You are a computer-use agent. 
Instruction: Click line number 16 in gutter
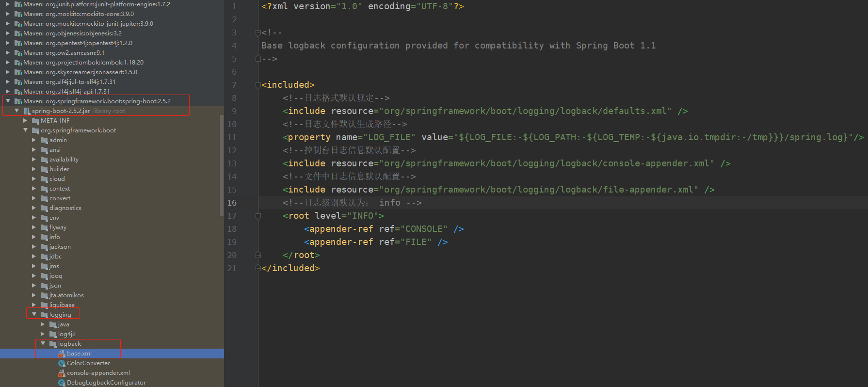232,203
